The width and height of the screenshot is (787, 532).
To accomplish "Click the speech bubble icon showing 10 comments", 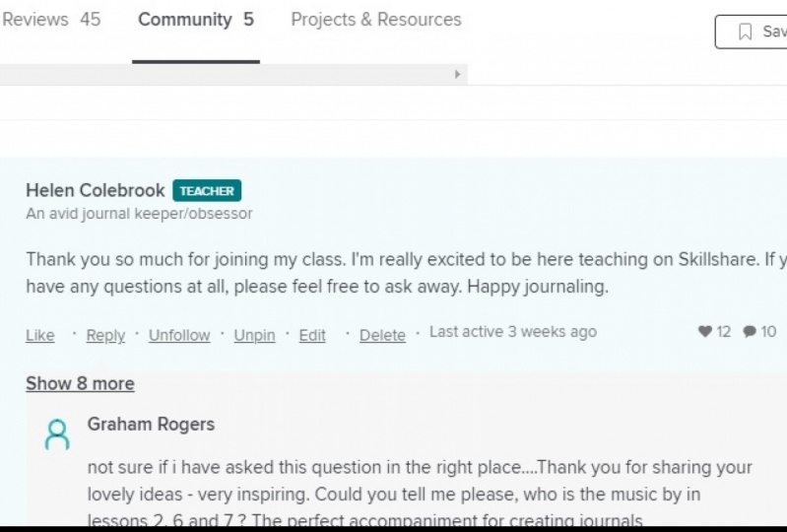I will (x=750, y=331).
